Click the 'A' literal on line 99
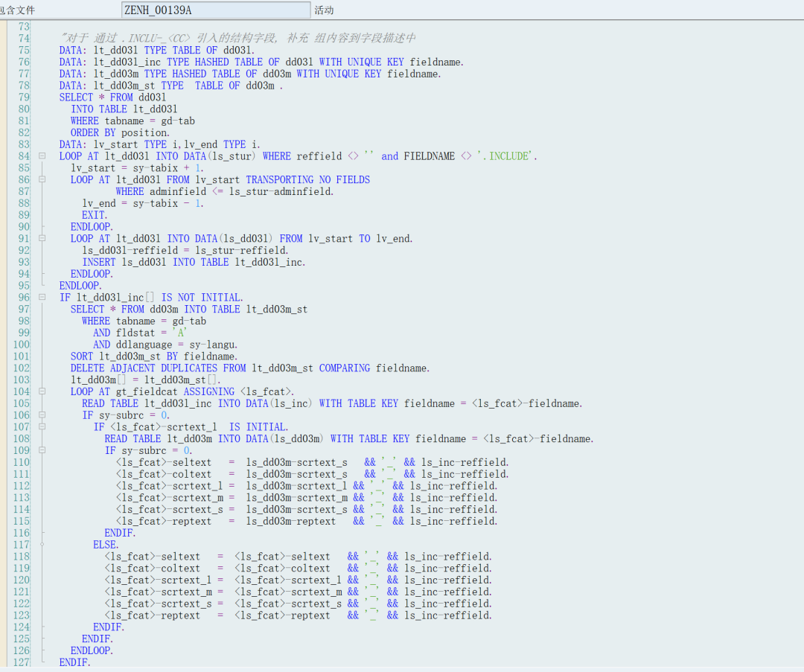The height and width of the screenshot is (672, 804). click(x=180, y=333)
